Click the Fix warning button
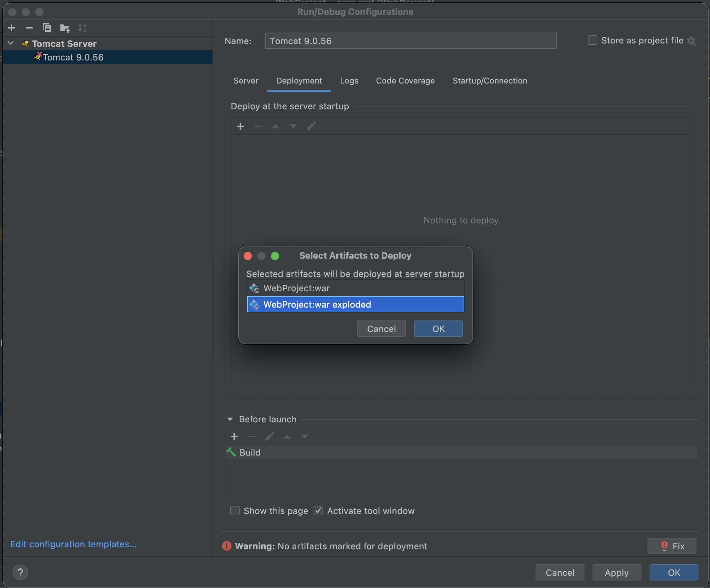Viewport: 710px width, 588px height. [672, 546]
